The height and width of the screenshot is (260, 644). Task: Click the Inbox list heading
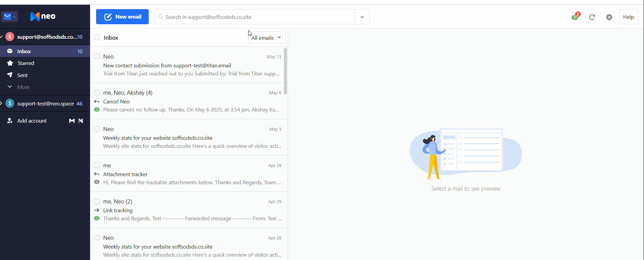tap(111, 37)
